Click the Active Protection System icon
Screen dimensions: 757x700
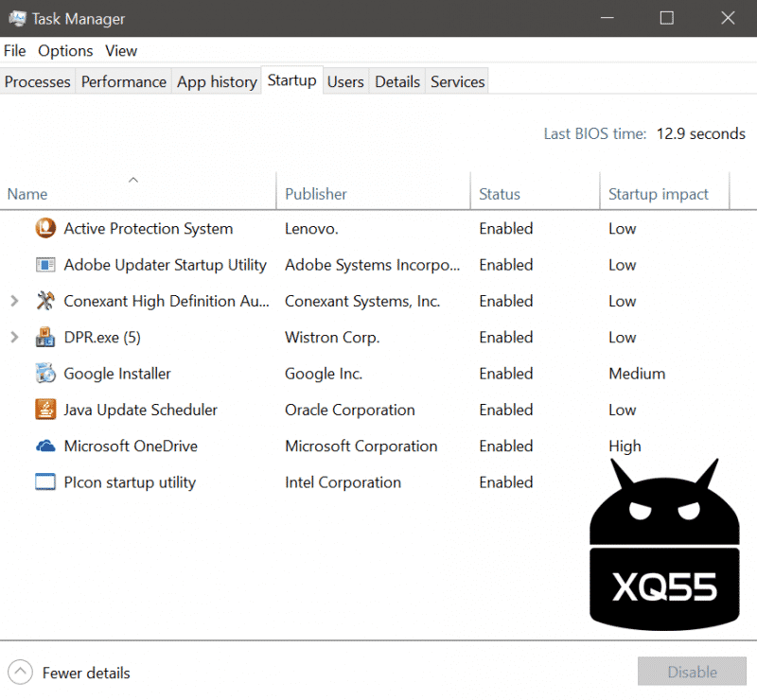45,229
